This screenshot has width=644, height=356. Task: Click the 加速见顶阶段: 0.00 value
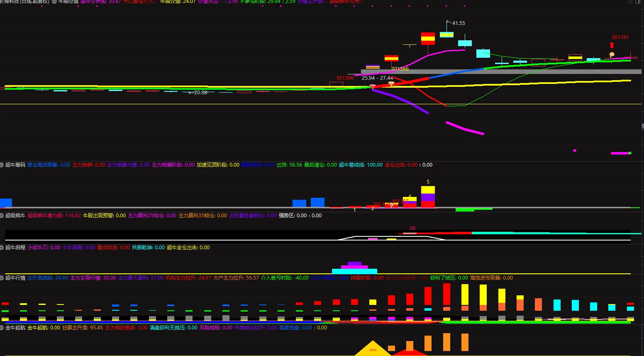[x=218, y=165]
